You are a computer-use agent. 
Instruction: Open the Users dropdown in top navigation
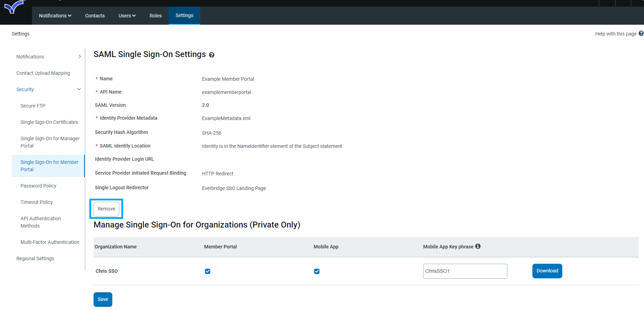tap(127, 16)
